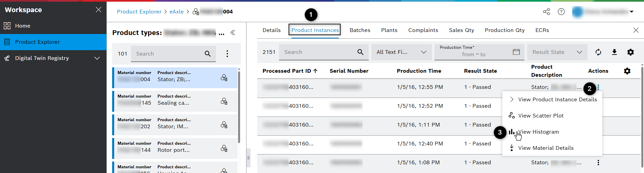The image size is (644, 173).
Task: Choose View Product Instance Details
Action: pos(552,100)
